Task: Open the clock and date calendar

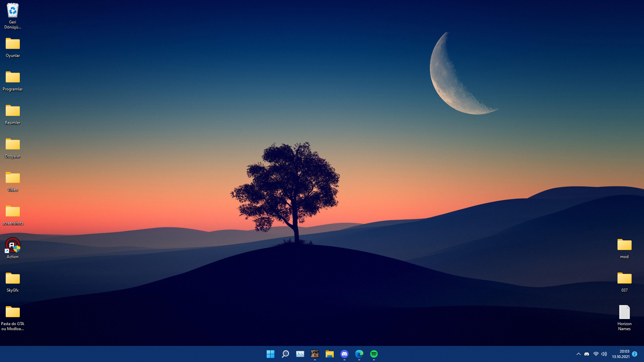Action: point(621,354)
